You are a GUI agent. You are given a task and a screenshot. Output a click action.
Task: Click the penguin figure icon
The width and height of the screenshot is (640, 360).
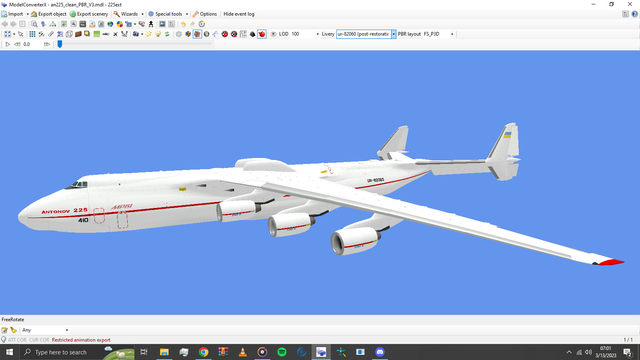[151, 24]
